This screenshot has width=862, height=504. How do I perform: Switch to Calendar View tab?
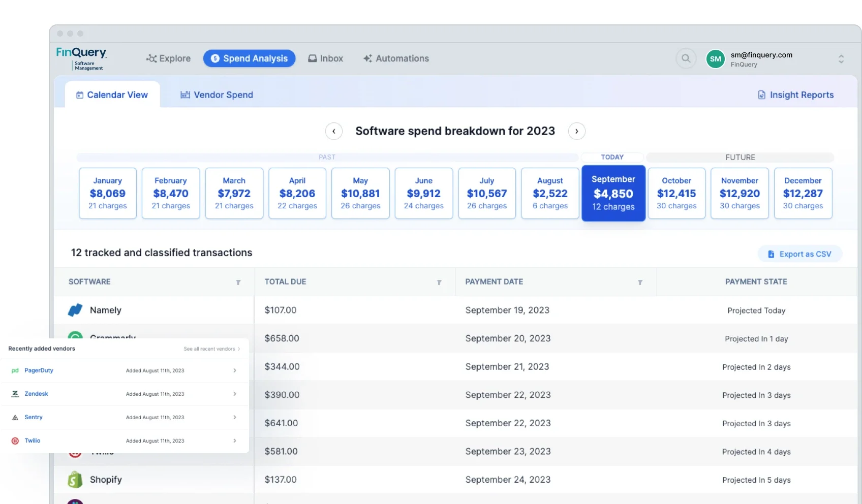point(112,95)
